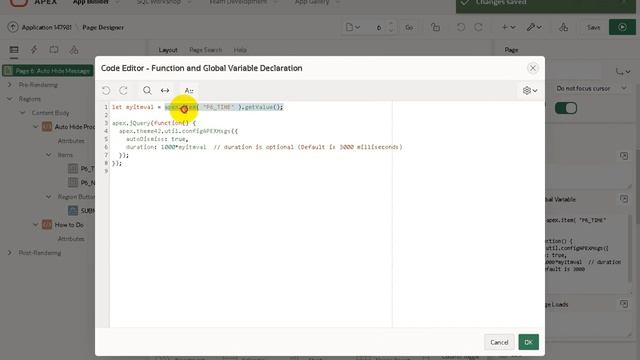Redo edit in the Code Editor toolbar
The height and width of the screenshot is (360, 640).
[x=123, y=90]
